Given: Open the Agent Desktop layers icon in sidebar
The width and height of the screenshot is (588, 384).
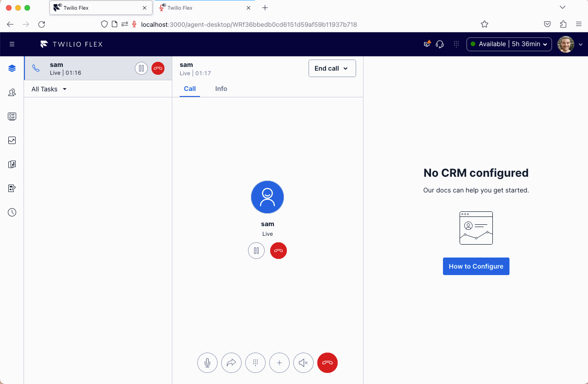Looking at the screenshot, I should 12,68.
